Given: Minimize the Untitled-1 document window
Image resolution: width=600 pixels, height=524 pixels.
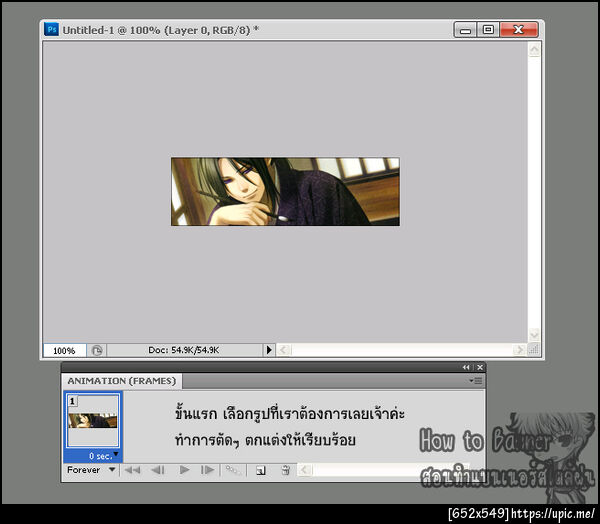Looking at the screenshot, I should point(465,30).
